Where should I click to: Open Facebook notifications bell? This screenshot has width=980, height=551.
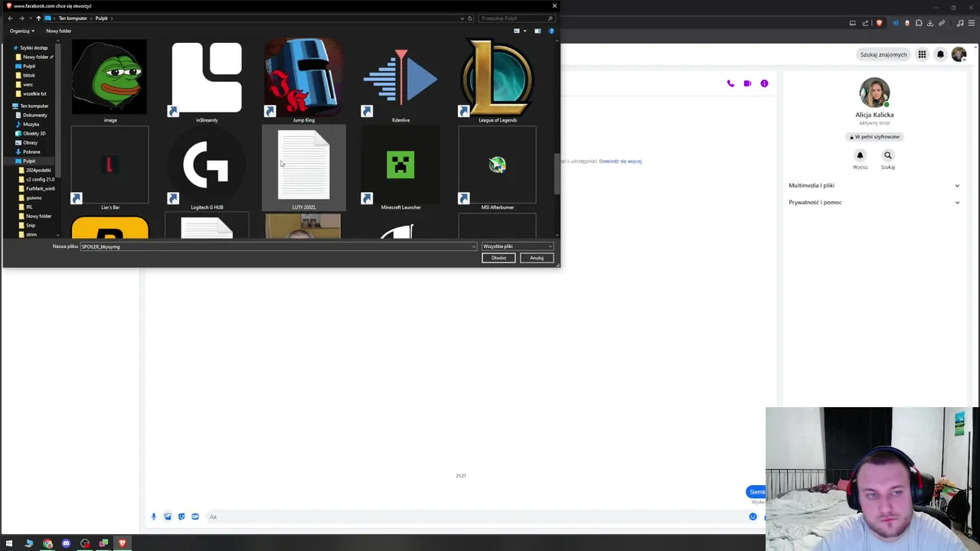coord(941,54)
